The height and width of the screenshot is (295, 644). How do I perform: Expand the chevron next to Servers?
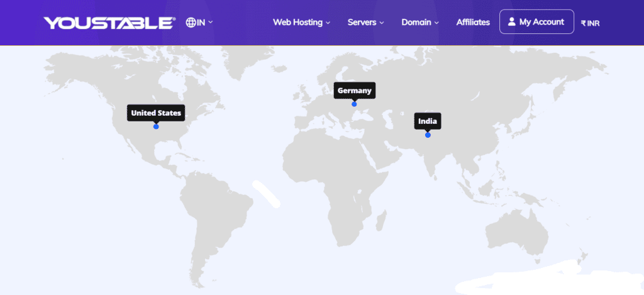tap(382, 23)
